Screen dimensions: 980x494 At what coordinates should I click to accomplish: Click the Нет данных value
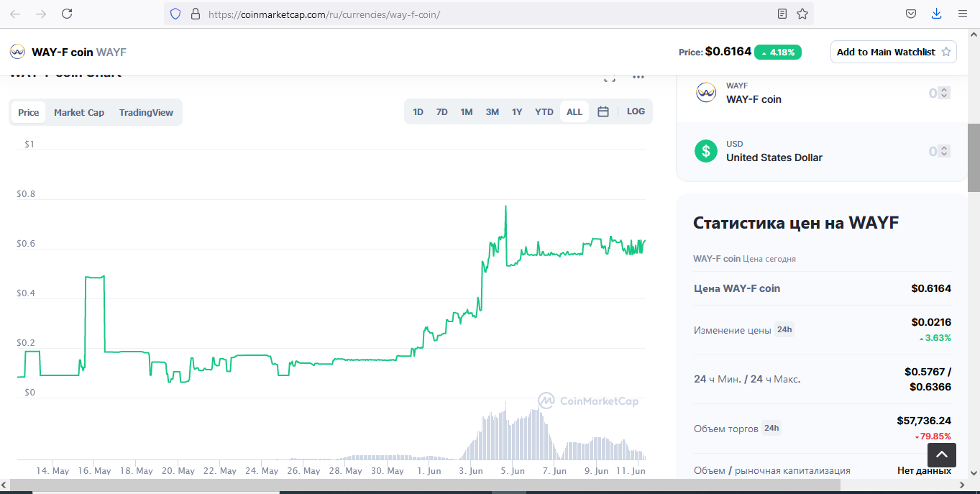pos(924,470)
